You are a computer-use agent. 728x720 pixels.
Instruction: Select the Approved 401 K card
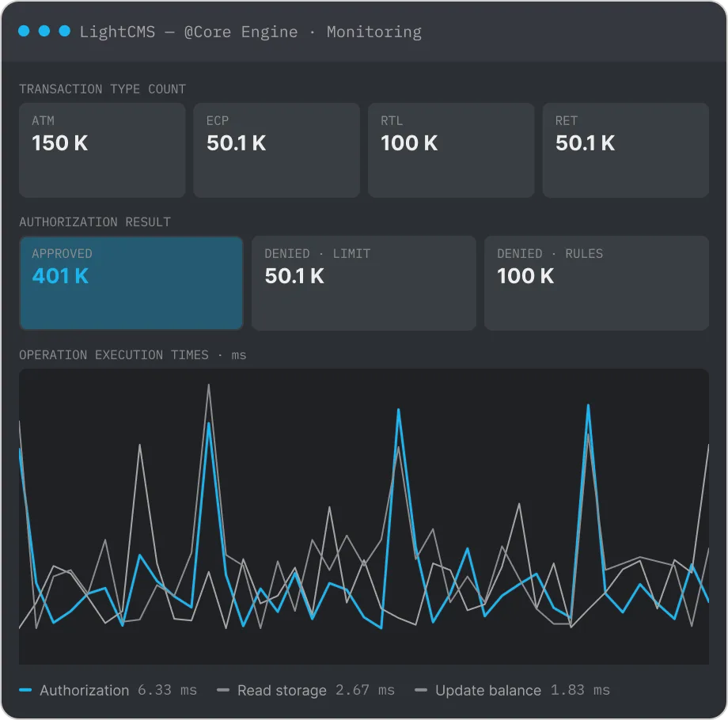point(131,283)
